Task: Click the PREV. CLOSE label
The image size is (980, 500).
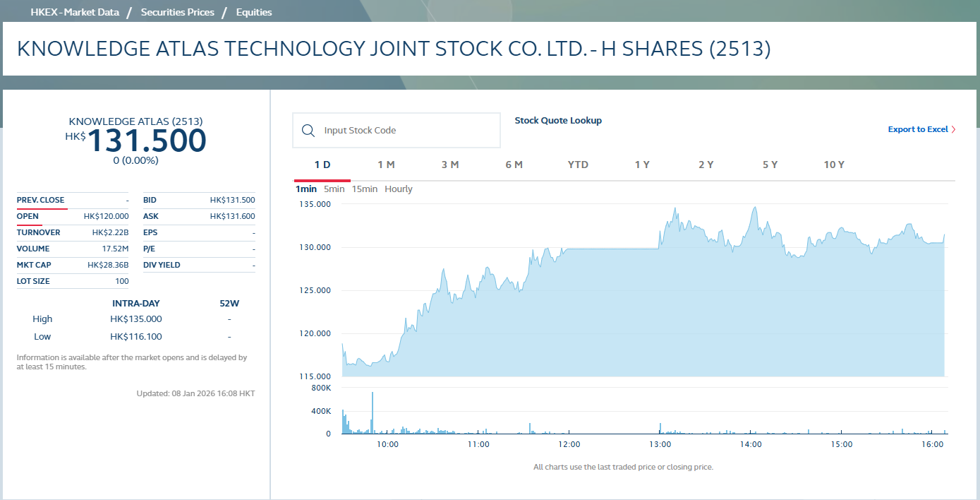Action: click(40, 200)
